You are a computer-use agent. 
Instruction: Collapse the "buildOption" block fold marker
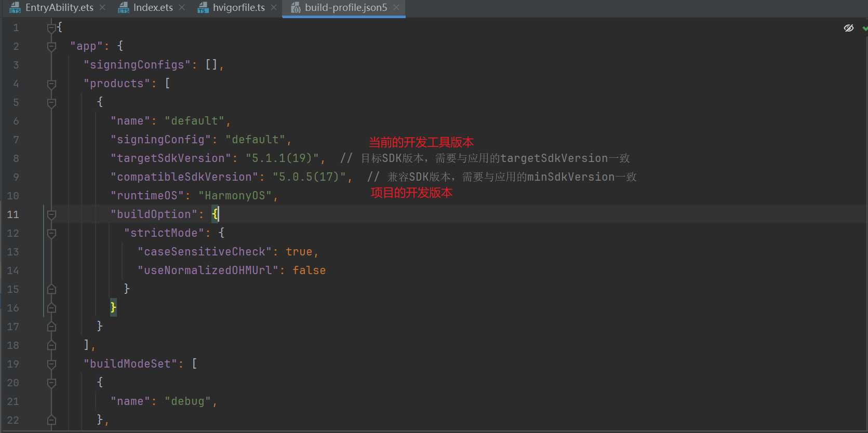[x=51, y=214]
